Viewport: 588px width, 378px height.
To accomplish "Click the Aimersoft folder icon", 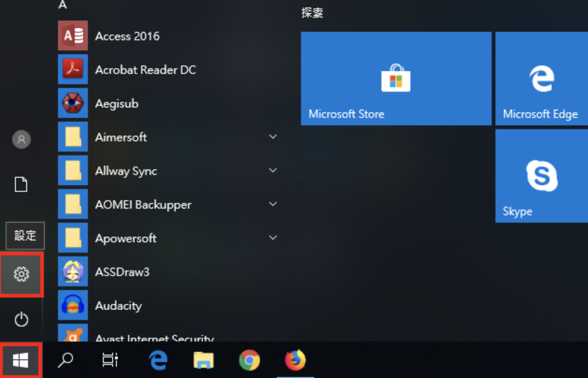I will pos(73,137).
